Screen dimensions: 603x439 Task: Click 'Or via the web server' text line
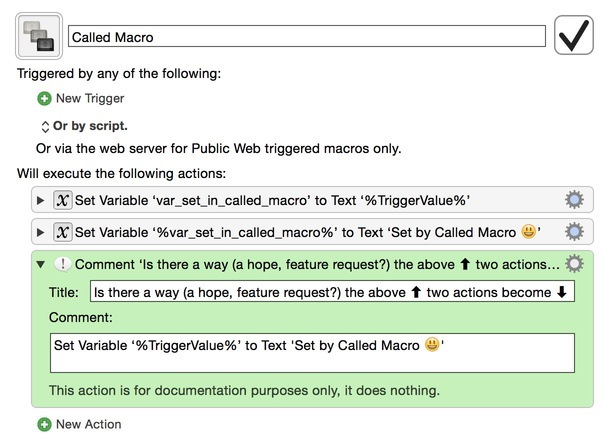click(218, 148)
